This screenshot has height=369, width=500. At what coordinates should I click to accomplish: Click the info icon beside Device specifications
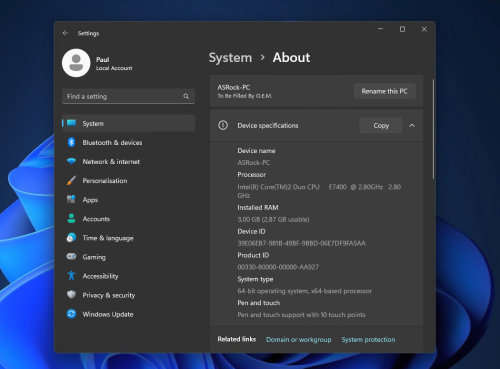pos(223,125)
